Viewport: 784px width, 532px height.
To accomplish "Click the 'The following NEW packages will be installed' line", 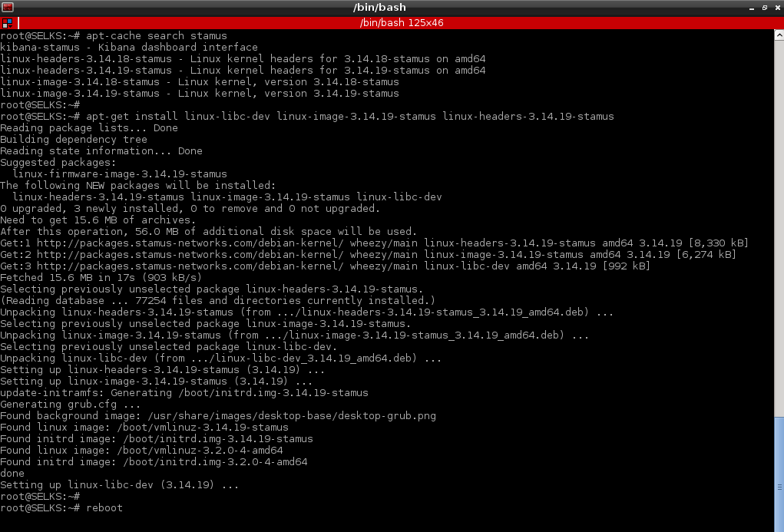I will pos(138,186).
